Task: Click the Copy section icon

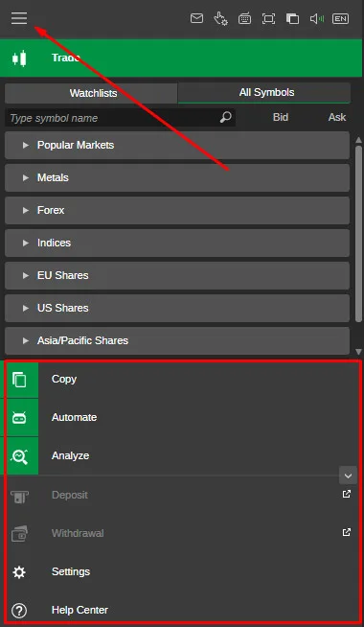Action: [x=19, y=380]
